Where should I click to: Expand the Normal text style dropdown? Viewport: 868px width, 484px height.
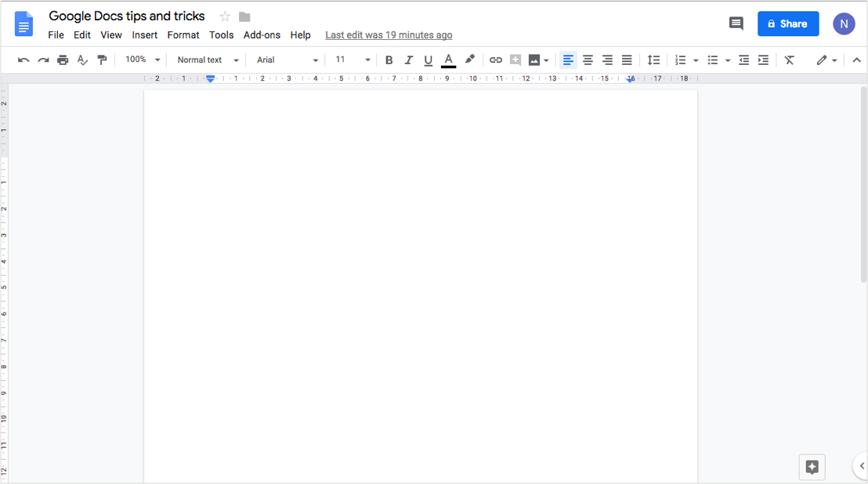pos(208,60)
